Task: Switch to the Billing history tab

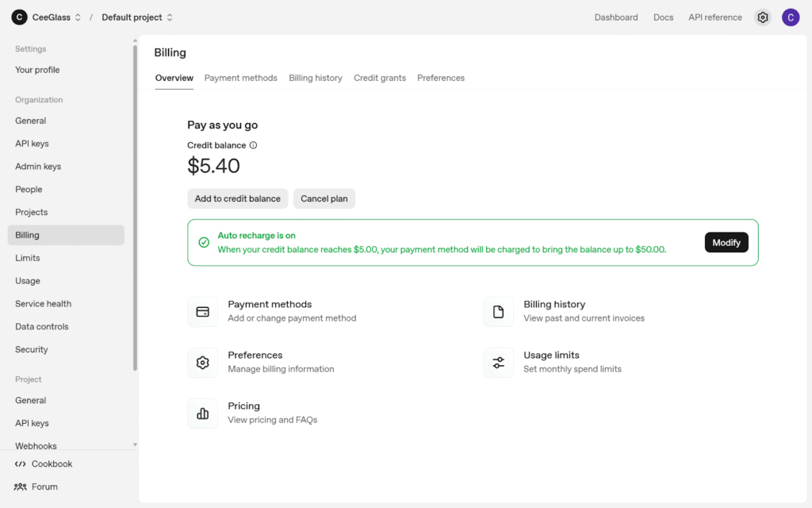Action: click(x=315, y=78)
